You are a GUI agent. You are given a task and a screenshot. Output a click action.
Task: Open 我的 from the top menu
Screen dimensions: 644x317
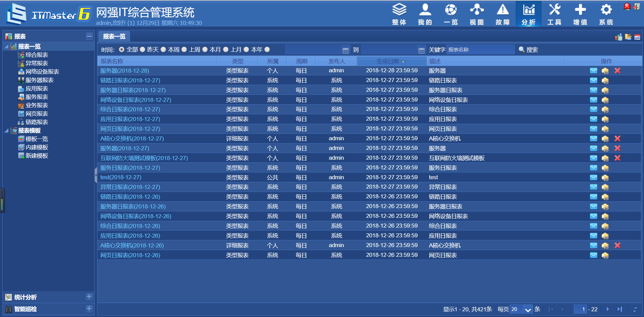coord(425,13)
